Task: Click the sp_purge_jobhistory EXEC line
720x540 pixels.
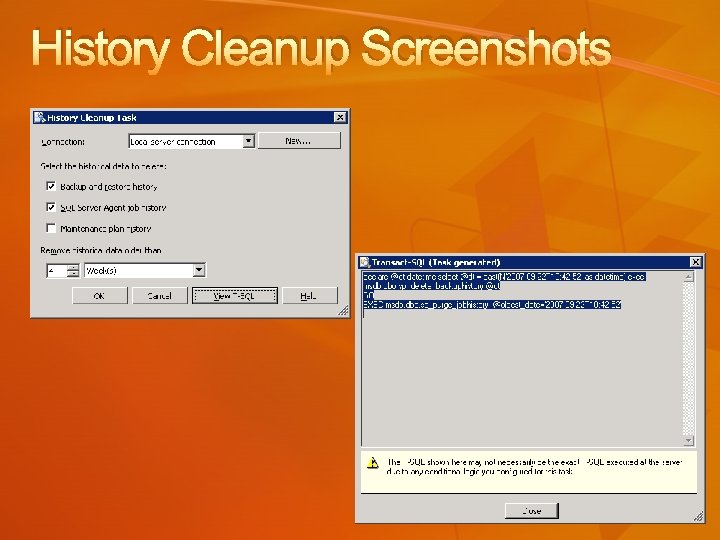Action: (x=492, y=304)
